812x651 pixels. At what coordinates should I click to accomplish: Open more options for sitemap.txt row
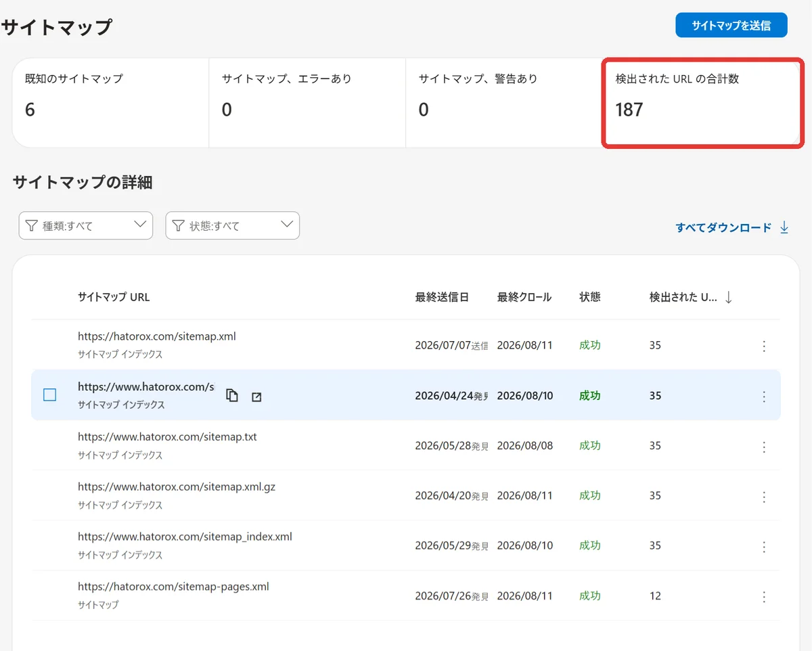(x=764, y=447)
